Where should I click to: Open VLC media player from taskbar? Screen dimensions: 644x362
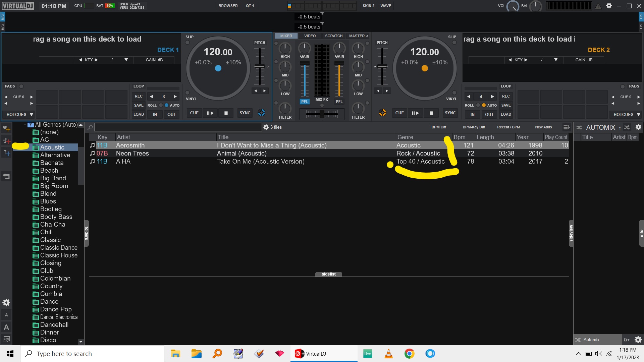(388, 354)
